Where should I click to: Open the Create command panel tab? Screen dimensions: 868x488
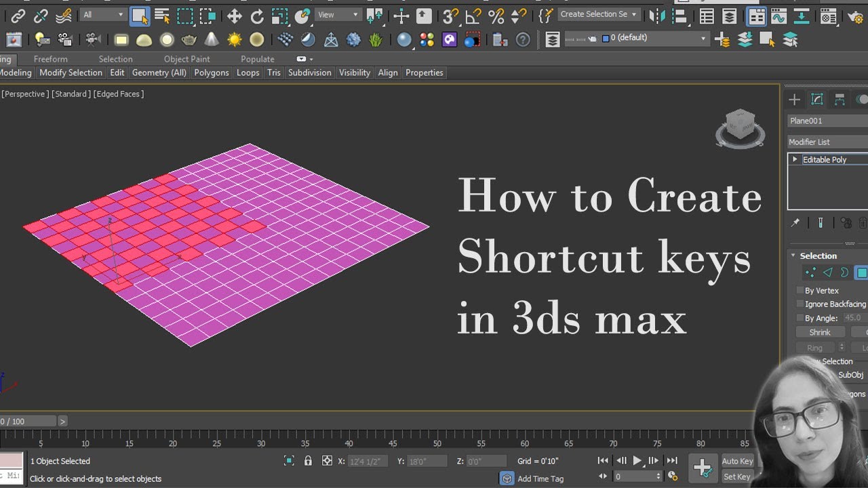click(x=794, y=100)
